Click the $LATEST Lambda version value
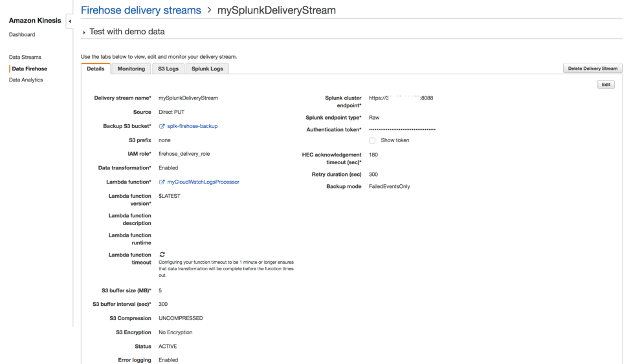This screenshot has width=631, height=364. tap(170, 197)
